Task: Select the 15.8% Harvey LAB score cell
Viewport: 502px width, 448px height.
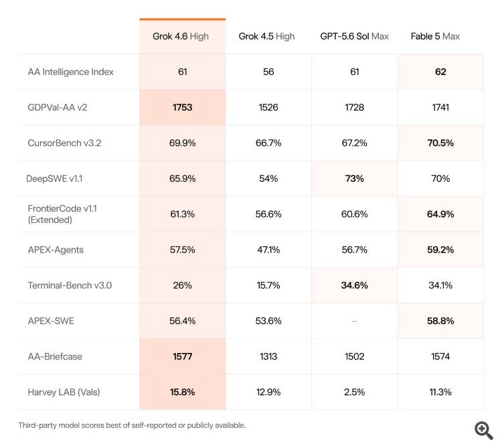Action: coord(183,392)
